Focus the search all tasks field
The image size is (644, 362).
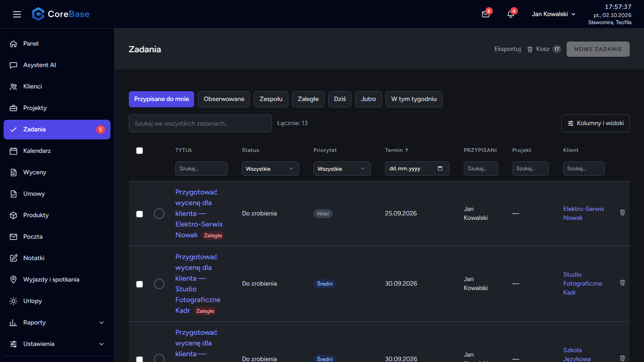[x=200, y=123]
